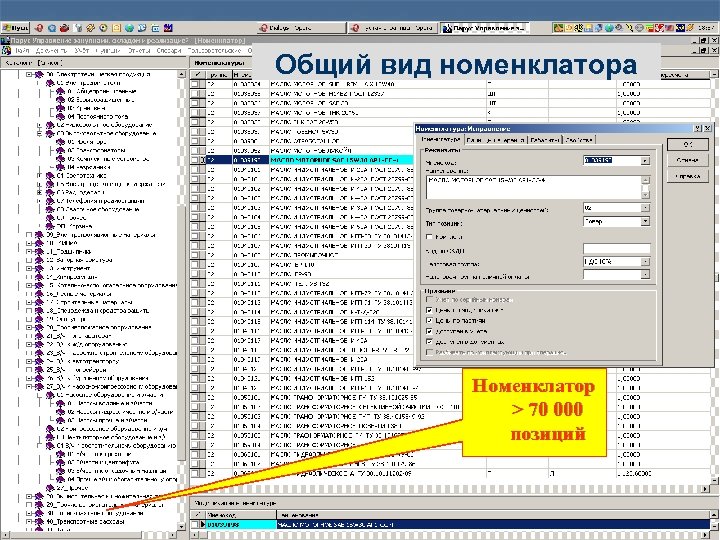This screenshot has height=540, width=720.
Task: Click the cyan cell in the bottom panel
Action: (241, 524)
